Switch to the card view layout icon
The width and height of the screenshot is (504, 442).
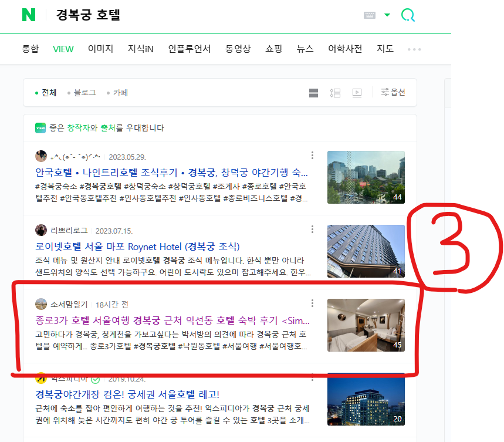point(313,93)
